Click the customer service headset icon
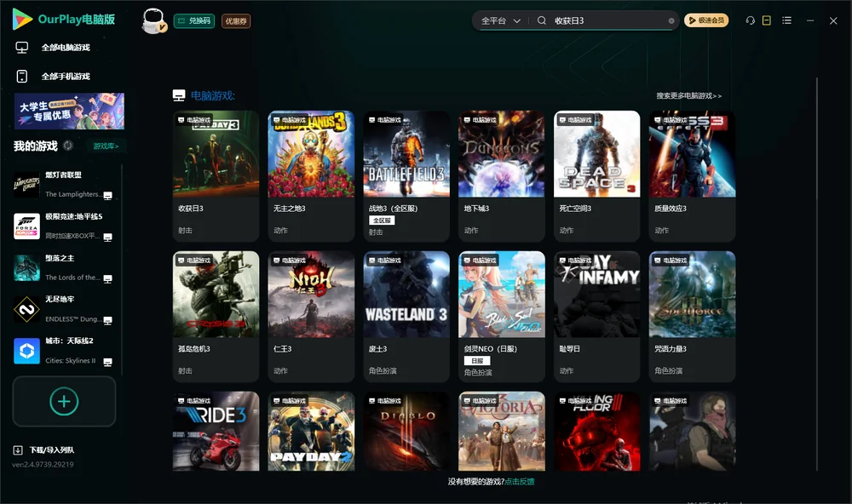The height and width of the screenshot is (504, 852). click(750, 20)
